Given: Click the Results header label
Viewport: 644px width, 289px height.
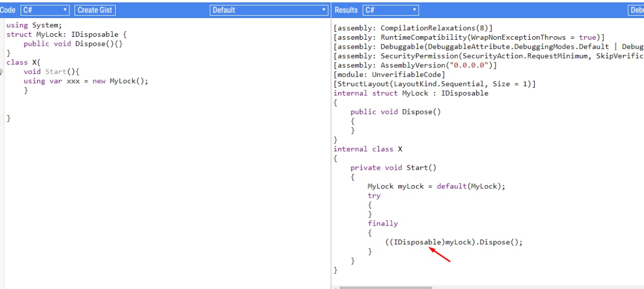Looking at the screenshot, I should (346, 10).
